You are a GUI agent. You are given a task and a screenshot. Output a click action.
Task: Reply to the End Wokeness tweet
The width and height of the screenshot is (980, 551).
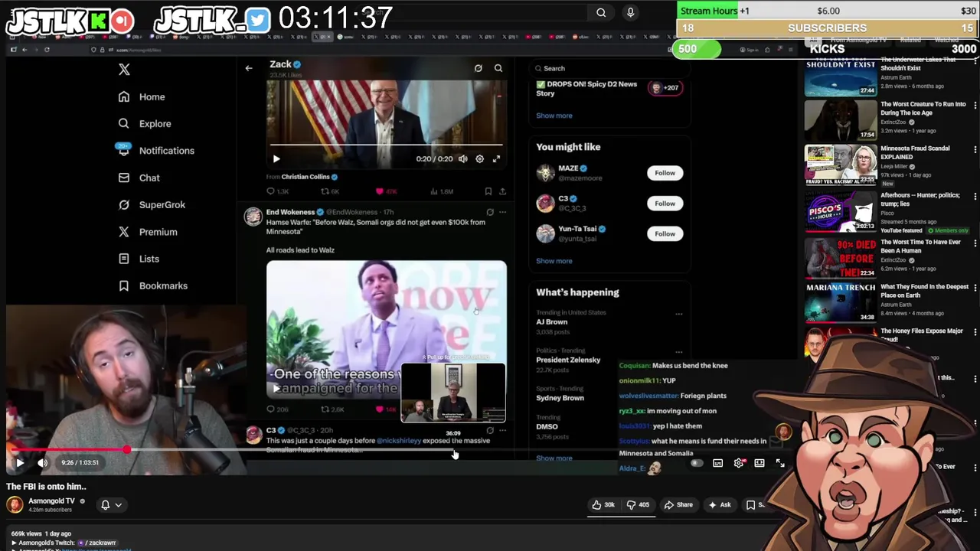pos(277,409)
